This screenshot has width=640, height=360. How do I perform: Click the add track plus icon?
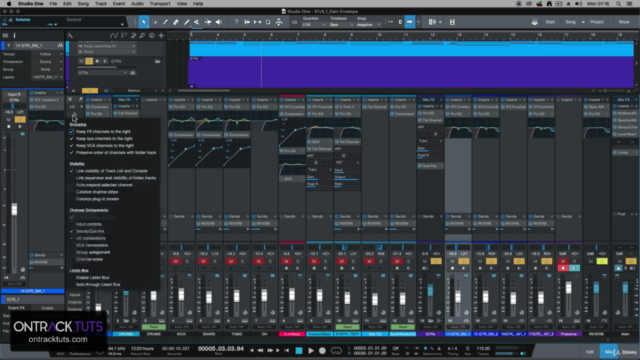(x=161, y=36)
